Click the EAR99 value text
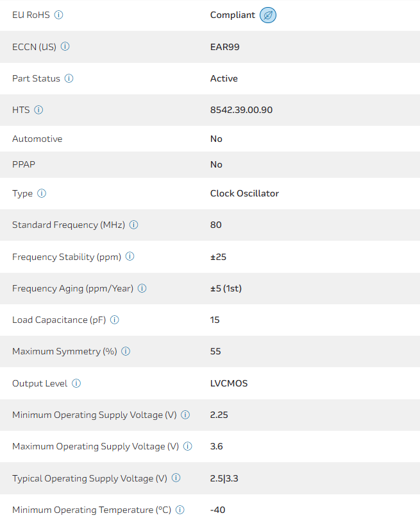The width and height of the screenshot is (420, 520). click(x=225, y=46)
